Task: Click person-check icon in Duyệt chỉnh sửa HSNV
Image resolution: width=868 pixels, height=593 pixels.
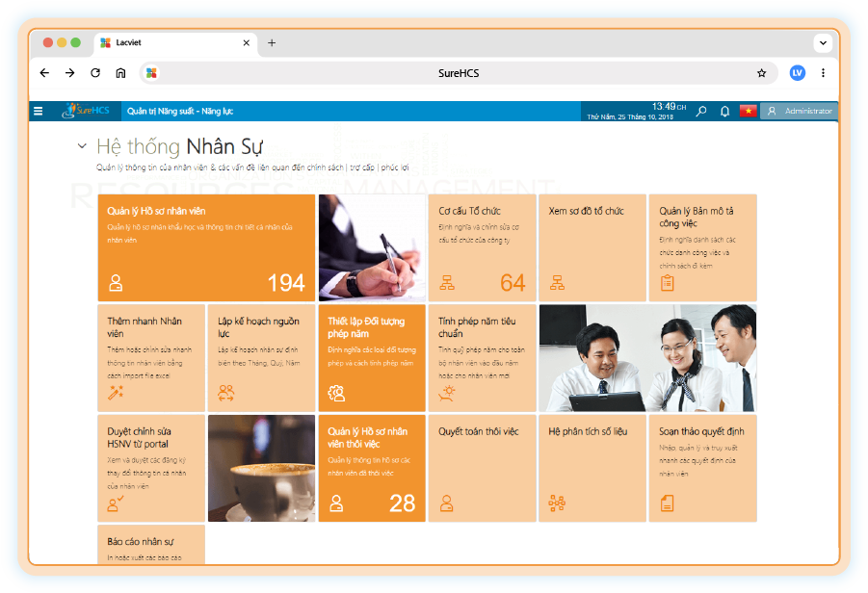Action: [116, 503]
